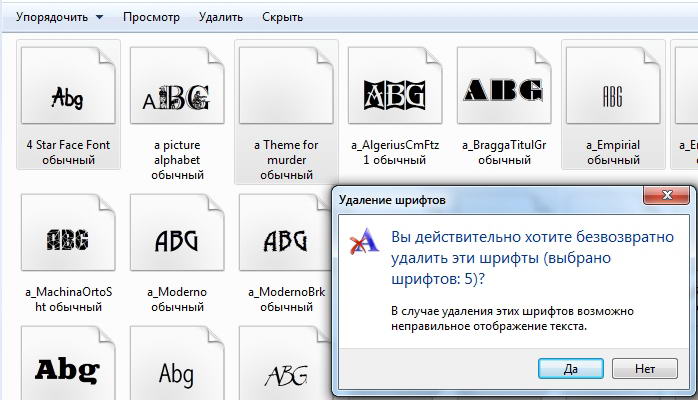Click Просмотр in the toolbar
Screen dimensions: 698x400
(151, 17)
